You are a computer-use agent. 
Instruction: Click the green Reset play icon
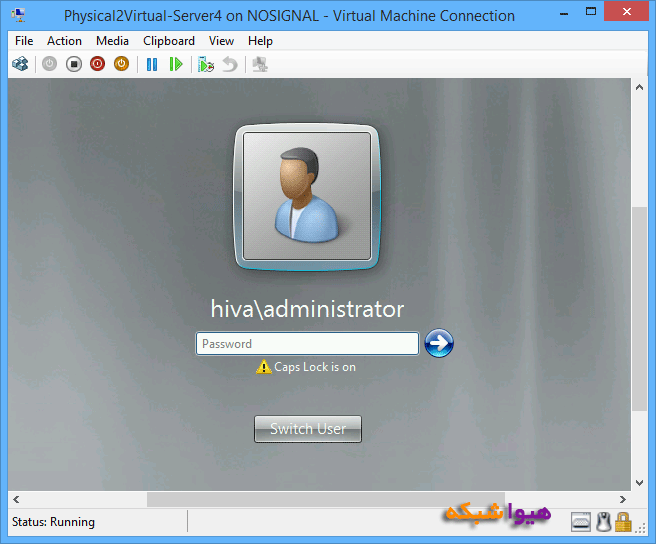176,64
